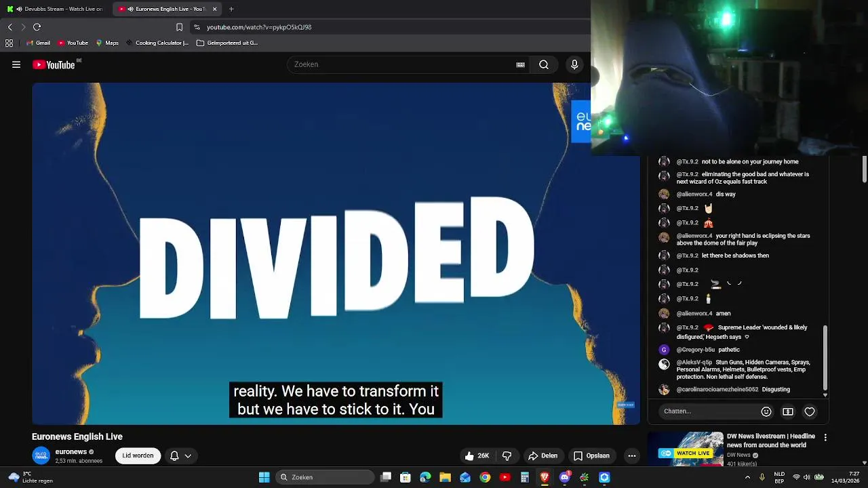This screenshot has width=868, height=488.
Task: Open options menu for DW News recommendation
Action: (x=825, y=438)
